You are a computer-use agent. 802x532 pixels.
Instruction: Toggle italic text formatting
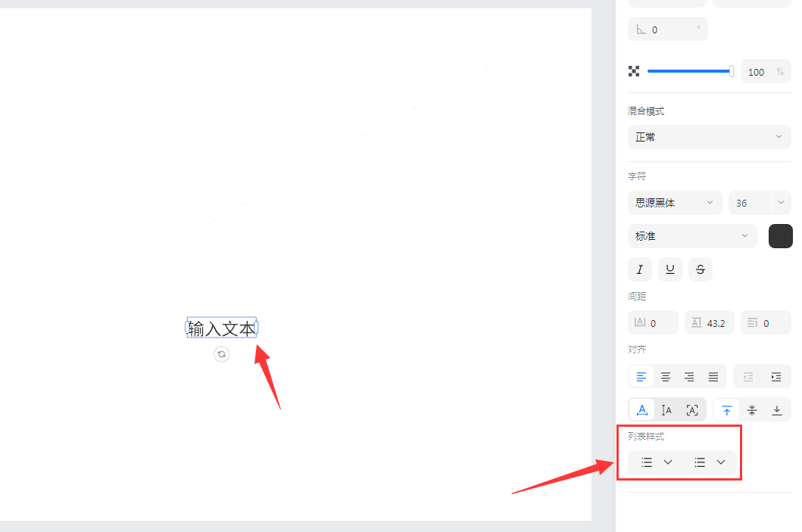click(640, 269)
